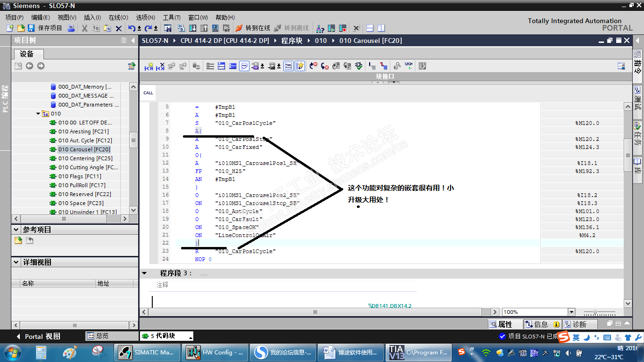This screenshot has height=362, width=644.
Task: Select 010 Centering [FC25] block
Action: click(x=85, y=158)
